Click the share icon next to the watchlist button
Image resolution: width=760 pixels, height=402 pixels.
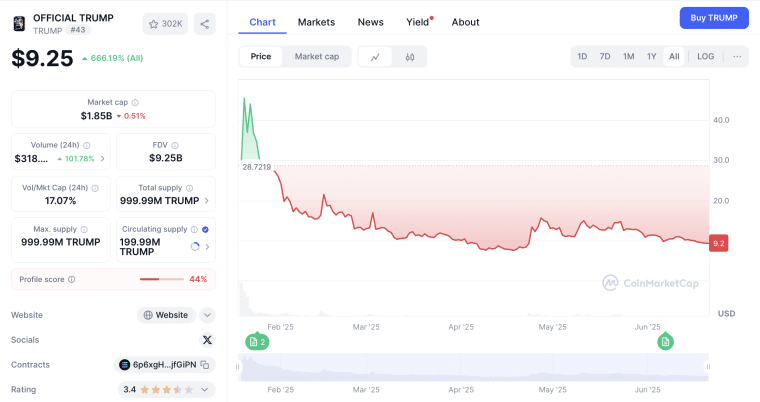204,24
